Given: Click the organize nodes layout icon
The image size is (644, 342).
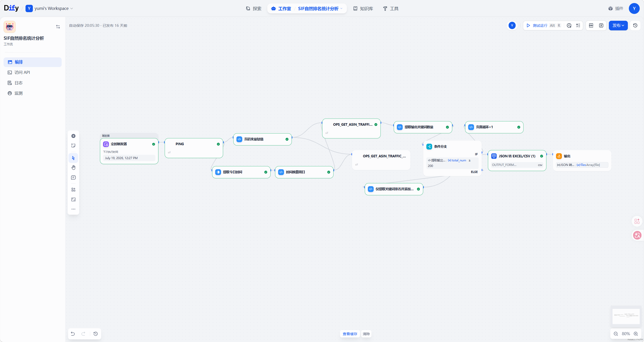Looking at the screenshot, I should [x=73, y=190].
